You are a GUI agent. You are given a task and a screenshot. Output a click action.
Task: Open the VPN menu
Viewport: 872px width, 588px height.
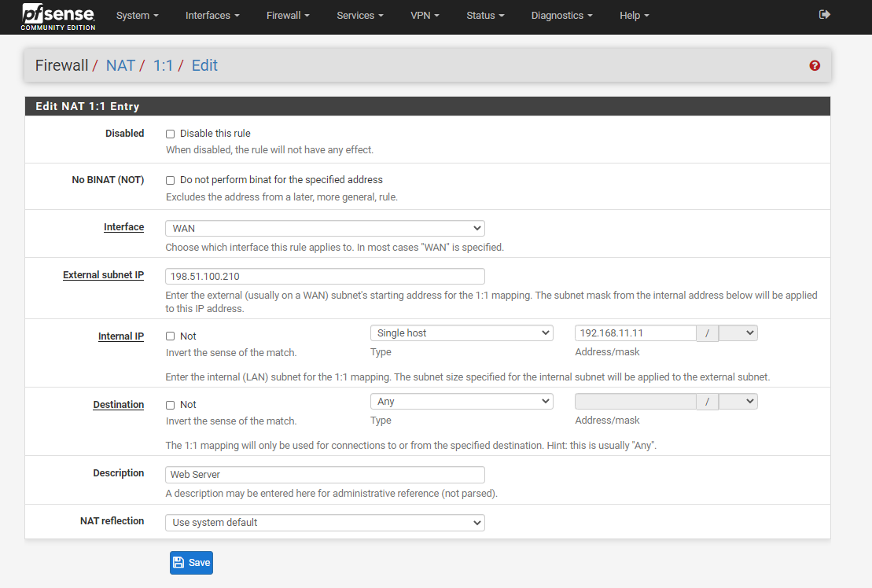[x=425, y=16]
